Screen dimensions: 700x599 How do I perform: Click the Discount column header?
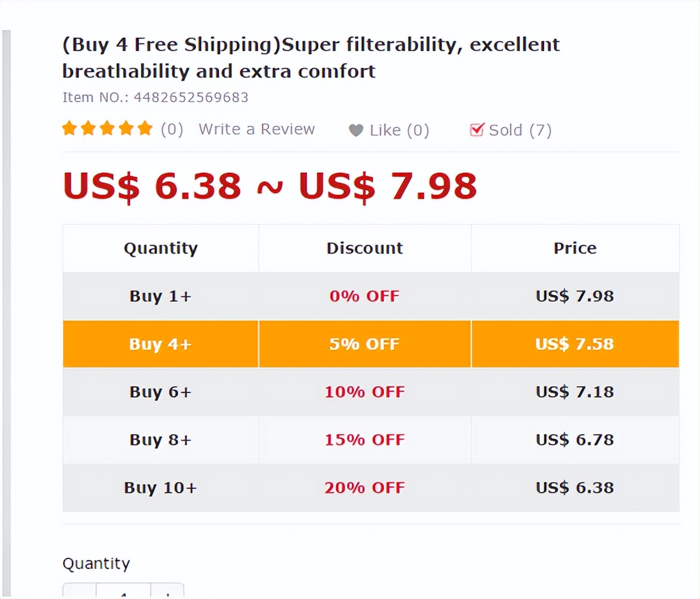coord(364,248)
